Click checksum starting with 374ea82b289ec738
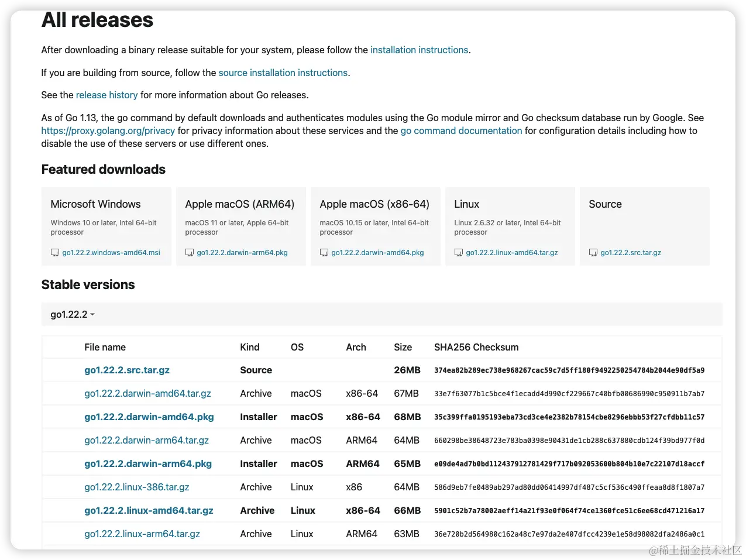The height and width of the screenshot is (560, 746). tap(569, 370)
